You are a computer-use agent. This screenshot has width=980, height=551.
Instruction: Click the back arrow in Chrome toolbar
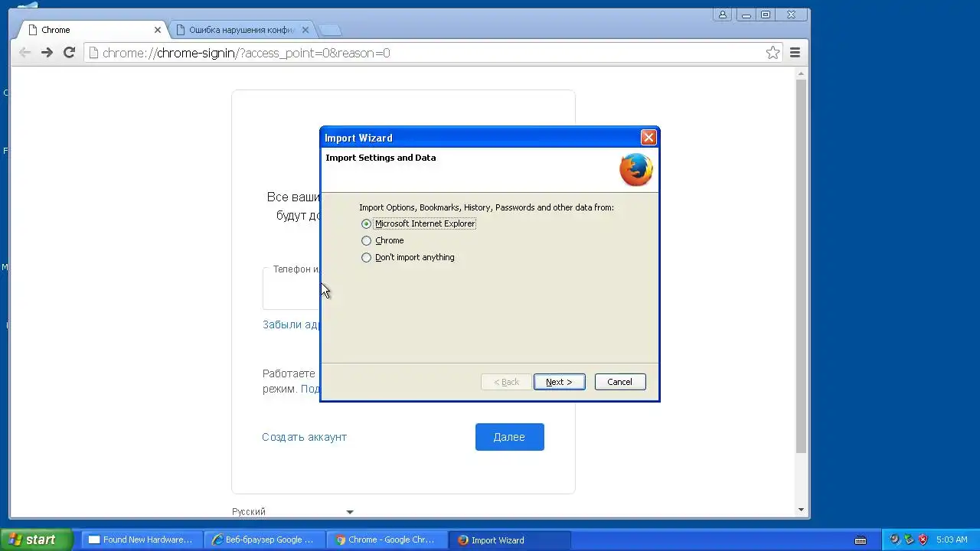click(x=24, y=53)
